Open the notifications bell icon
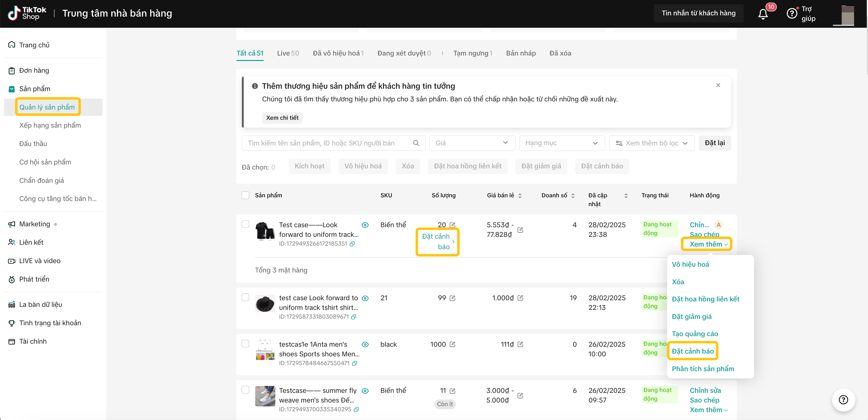Image resolution: width=868 pixels, height=420 pixels. [x=763, y=14]
